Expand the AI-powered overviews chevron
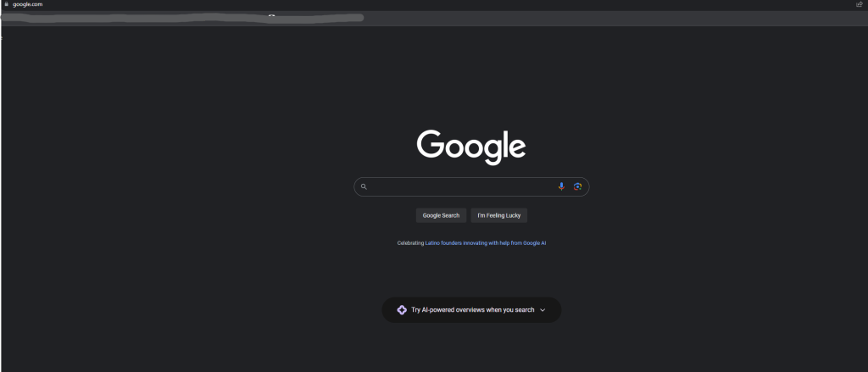 (x=542, y=310)
